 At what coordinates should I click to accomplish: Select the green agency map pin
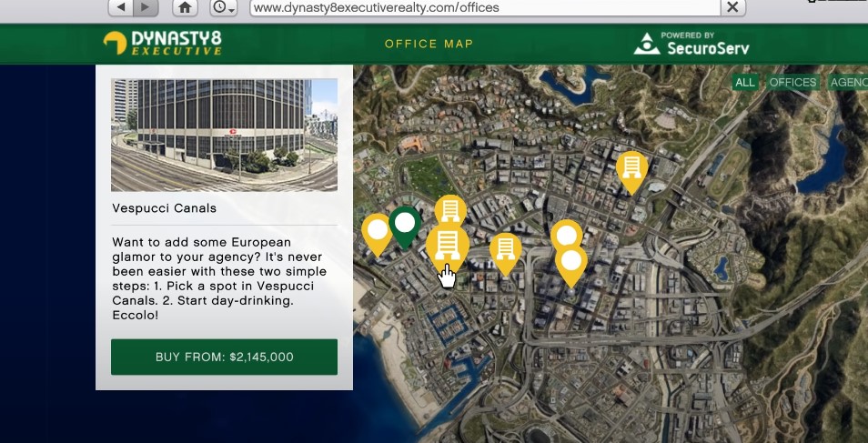tap(405, 226)
